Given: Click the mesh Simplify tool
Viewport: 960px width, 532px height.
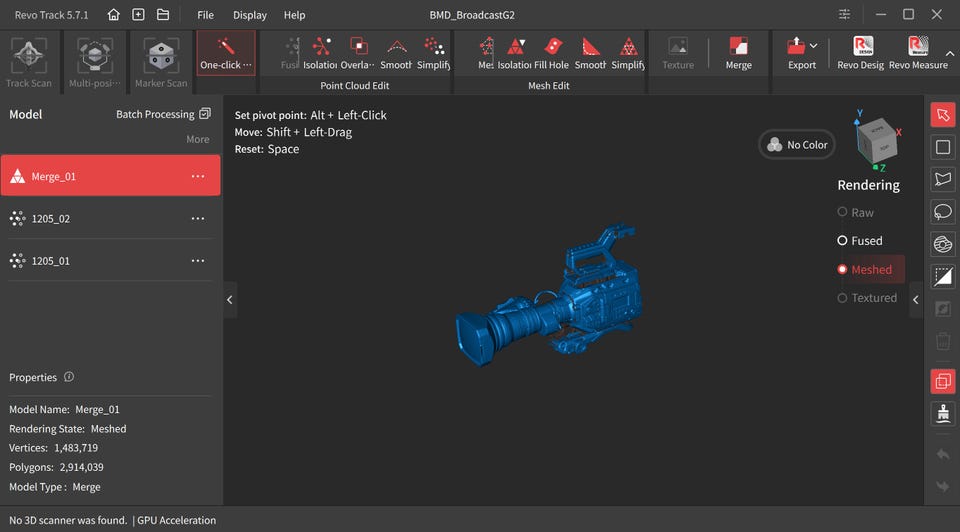Looking at the screenshot, I should coord(628,52).
